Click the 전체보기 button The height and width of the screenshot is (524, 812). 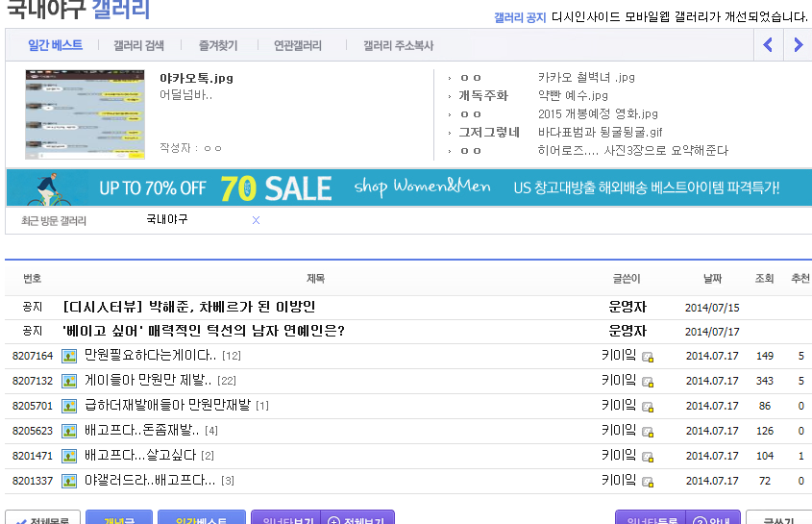(357, 517)
